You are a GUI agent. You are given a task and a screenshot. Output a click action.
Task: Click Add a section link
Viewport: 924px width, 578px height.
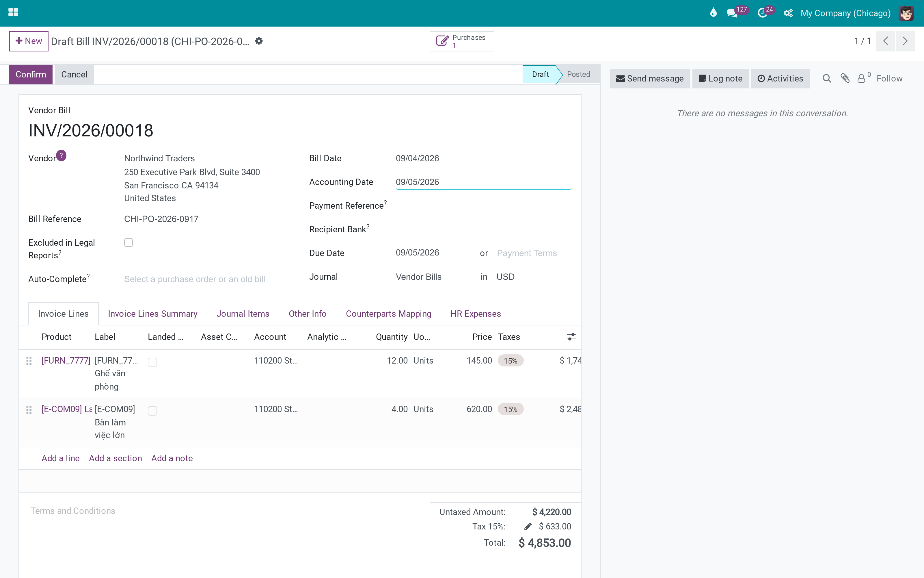tap(115, 458)
